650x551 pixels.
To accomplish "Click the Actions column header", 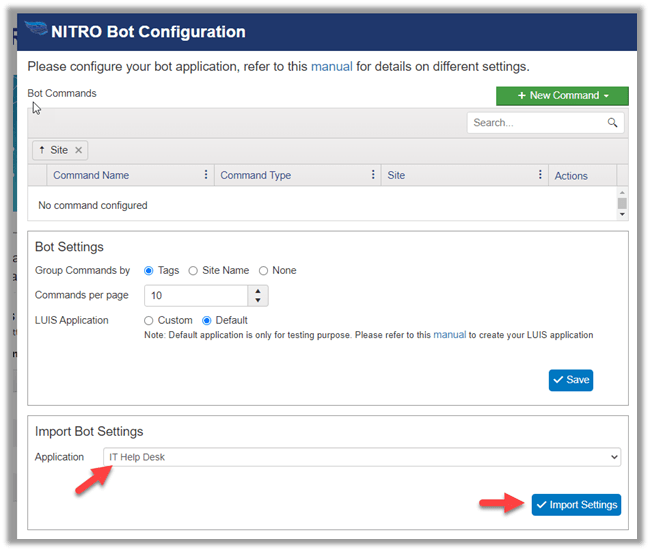I will (x=571, y=176).
